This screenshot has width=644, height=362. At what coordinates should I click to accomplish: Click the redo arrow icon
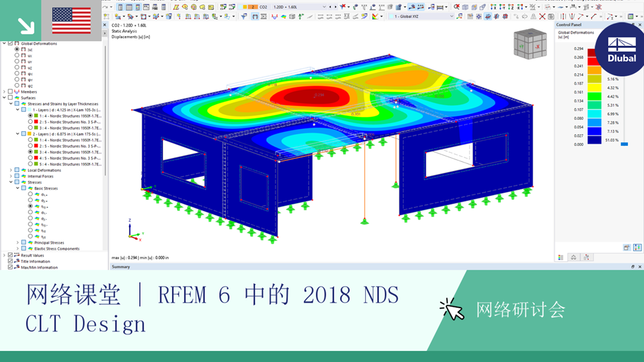point(107,7)
